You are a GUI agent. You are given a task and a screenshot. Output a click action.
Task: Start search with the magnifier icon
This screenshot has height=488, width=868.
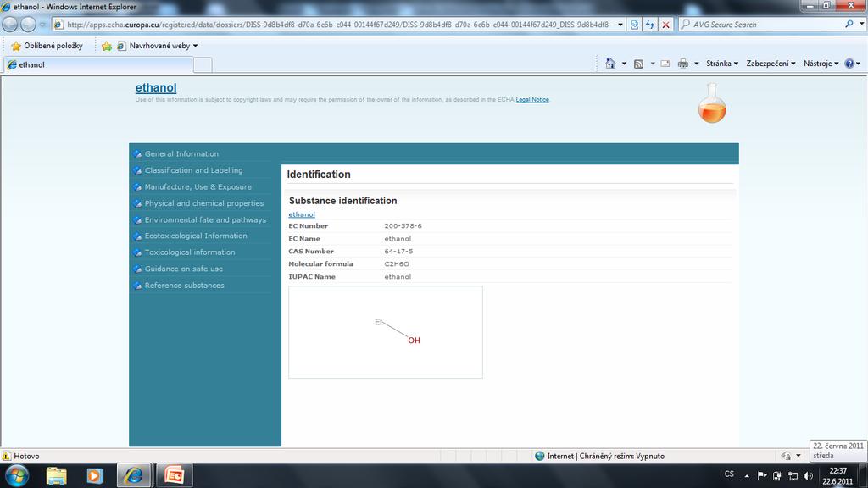tap(849, 25)
